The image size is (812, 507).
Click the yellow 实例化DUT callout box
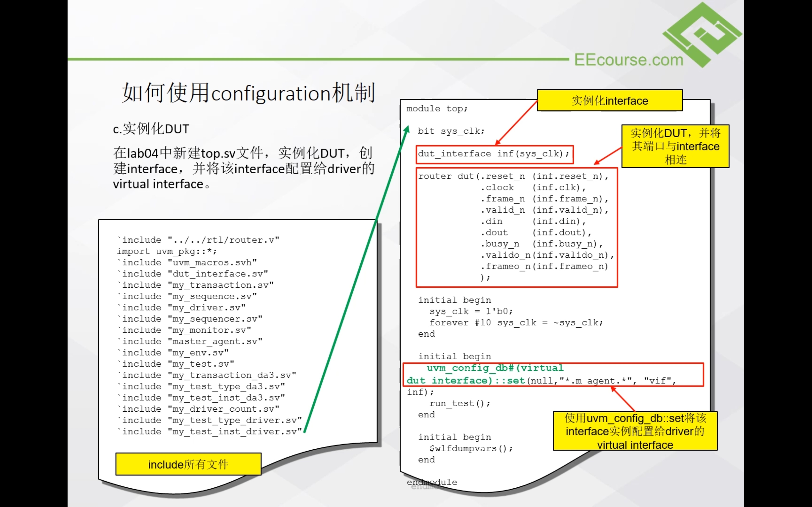click(675, 146)
